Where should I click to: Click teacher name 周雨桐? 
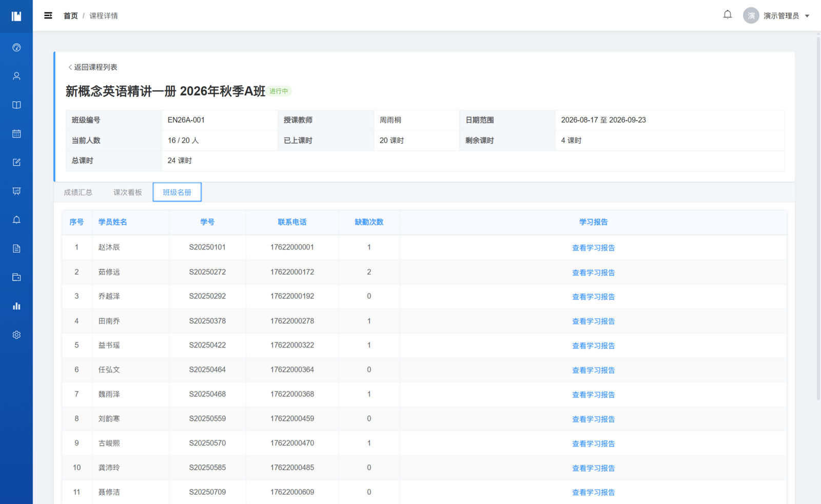[x=390, y=120]
